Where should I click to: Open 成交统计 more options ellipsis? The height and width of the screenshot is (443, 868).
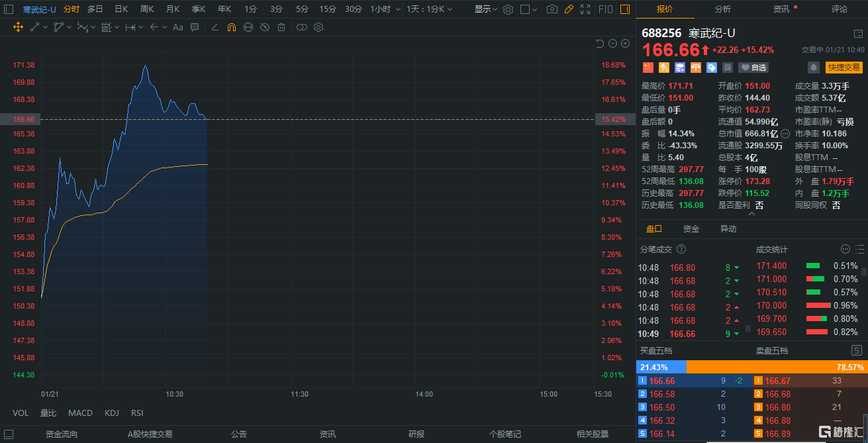[x=845, y=250]
